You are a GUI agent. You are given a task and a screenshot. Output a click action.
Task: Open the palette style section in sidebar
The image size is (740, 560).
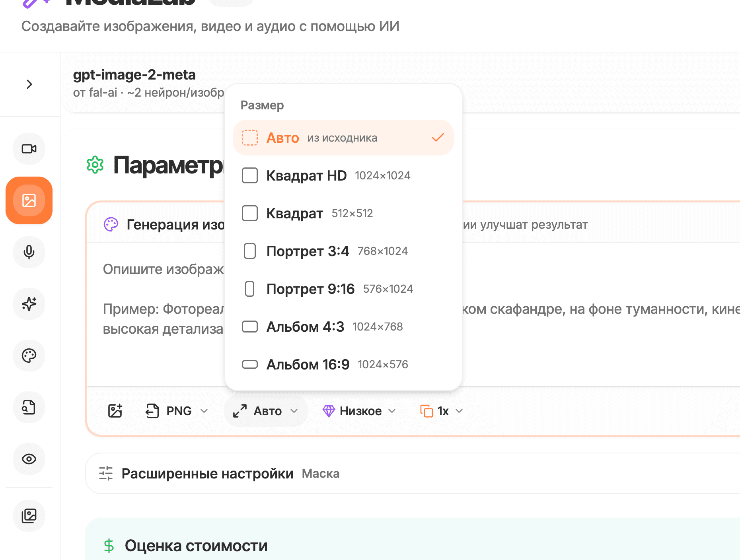[29, 356]
